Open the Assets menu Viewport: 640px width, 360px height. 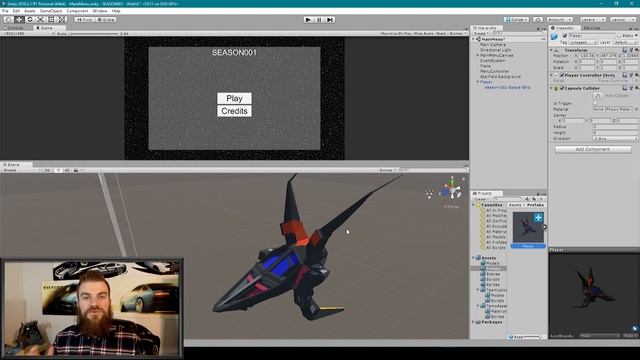click(x=30, y=11)
